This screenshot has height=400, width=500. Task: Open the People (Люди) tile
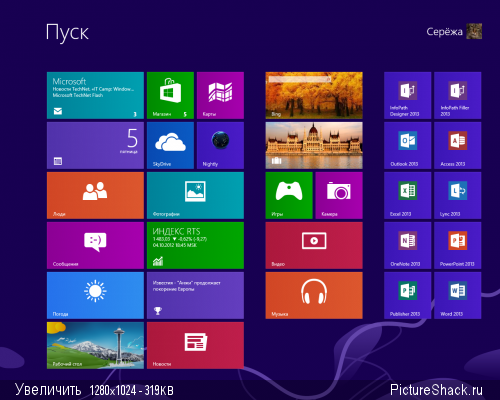coord(95,195)
